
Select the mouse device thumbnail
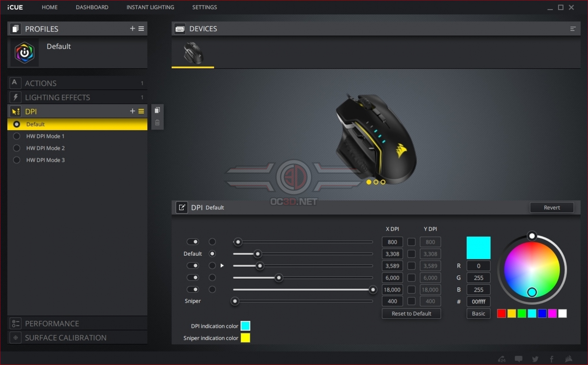[193, 53]
